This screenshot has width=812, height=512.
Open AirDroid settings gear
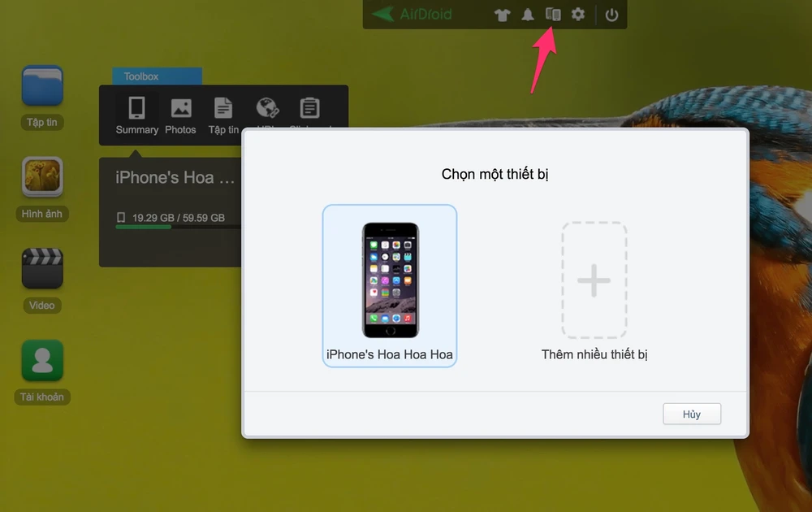coord(578,15)
